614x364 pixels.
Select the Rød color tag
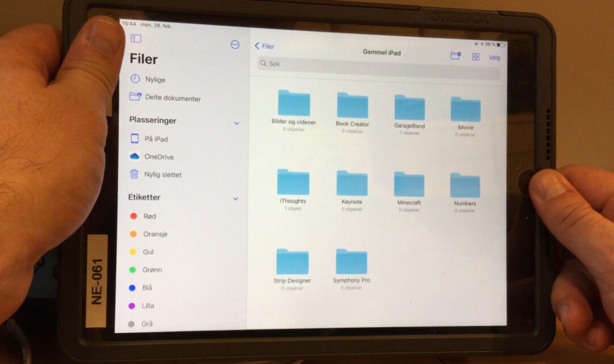coord(150,216)
